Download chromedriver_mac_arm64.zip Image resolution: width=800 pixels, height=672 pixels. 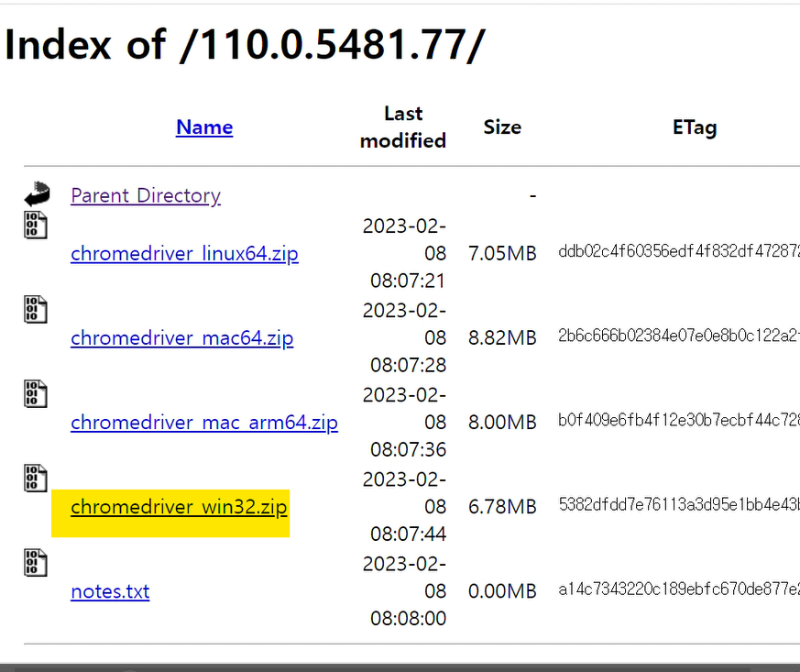click(x=204, y=423)
